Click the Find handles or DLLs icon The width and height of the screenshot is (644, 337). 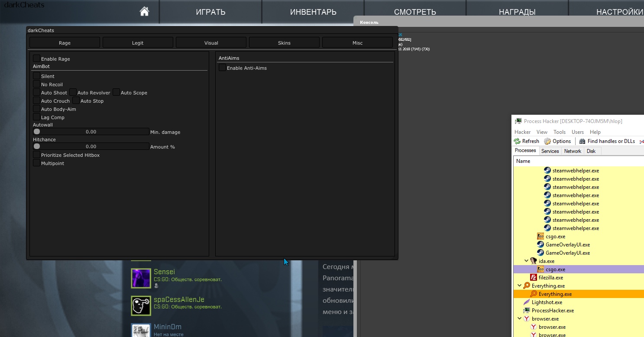[x=582, y=141]
